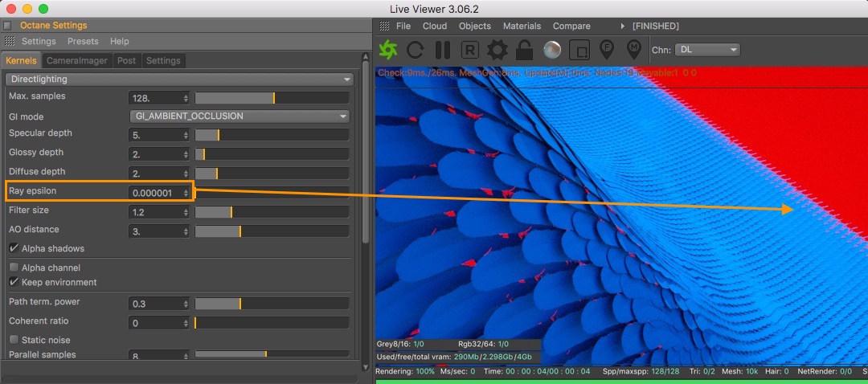The height and width of the screenshot is (384, 868).
Task: Click the Max. samples slider
Action: click(x=272, y=99)
